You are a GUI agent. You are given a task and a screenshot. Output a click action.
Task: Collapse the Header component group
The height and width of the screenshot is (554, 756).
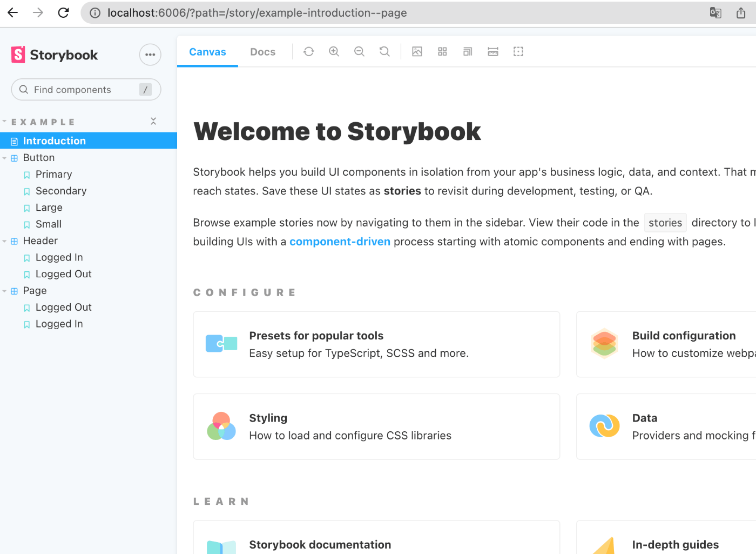[4, 242]
